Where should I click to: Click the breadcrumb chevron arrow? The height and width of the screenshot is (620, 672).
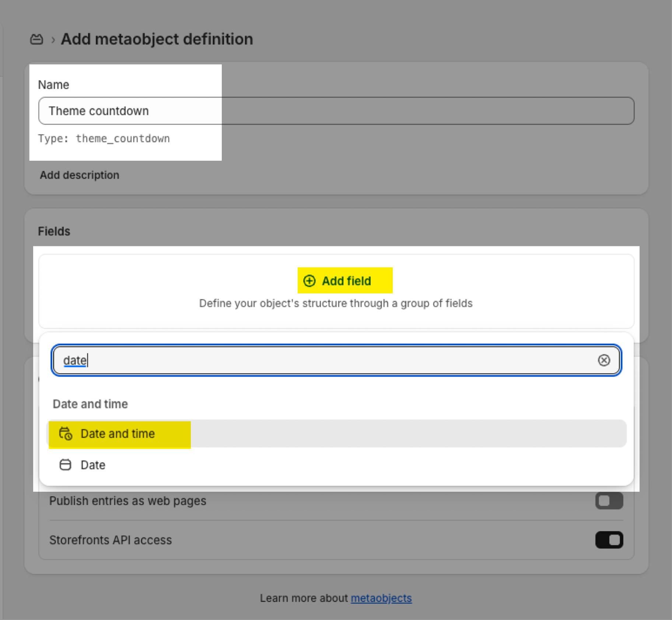pyautogui.click(x=53, y=40)
